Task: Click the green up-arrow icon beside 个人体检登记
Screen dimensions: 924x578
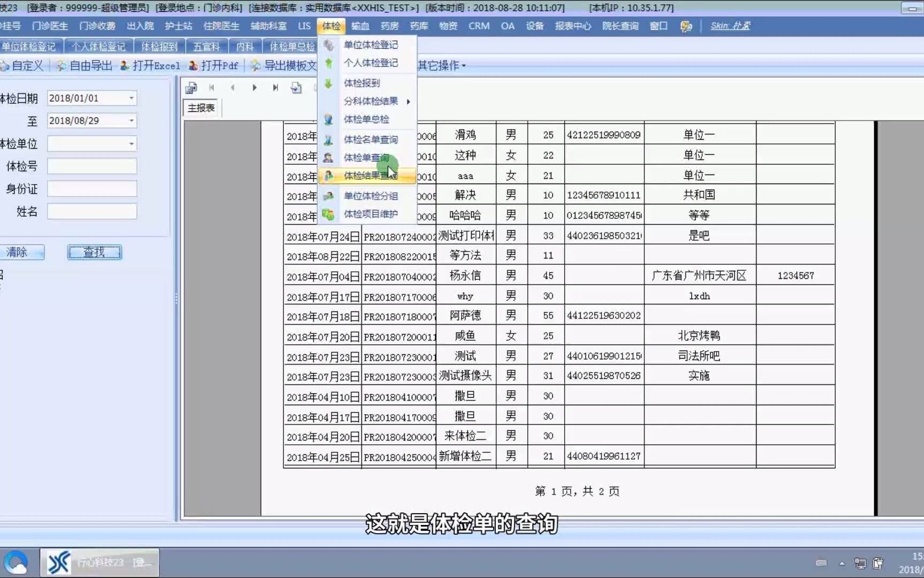Action: click(328, 63)
